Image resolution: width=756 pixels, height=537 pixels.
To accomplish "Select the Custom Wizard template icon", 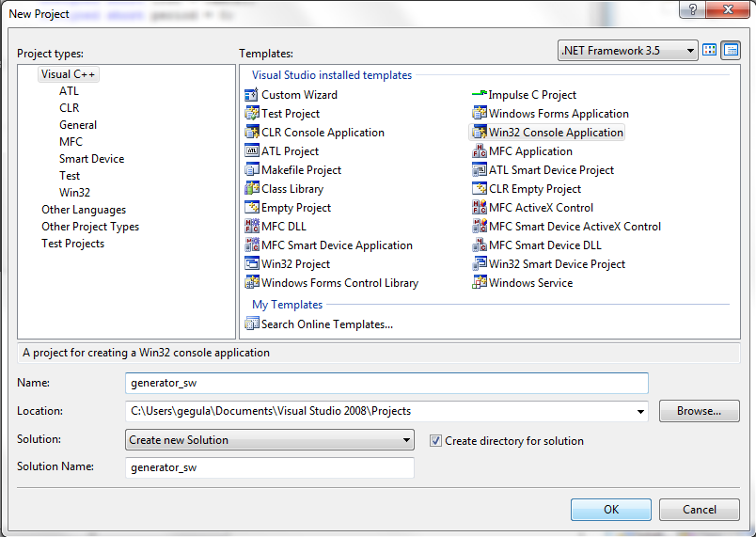I will click(x=252, y=95).
